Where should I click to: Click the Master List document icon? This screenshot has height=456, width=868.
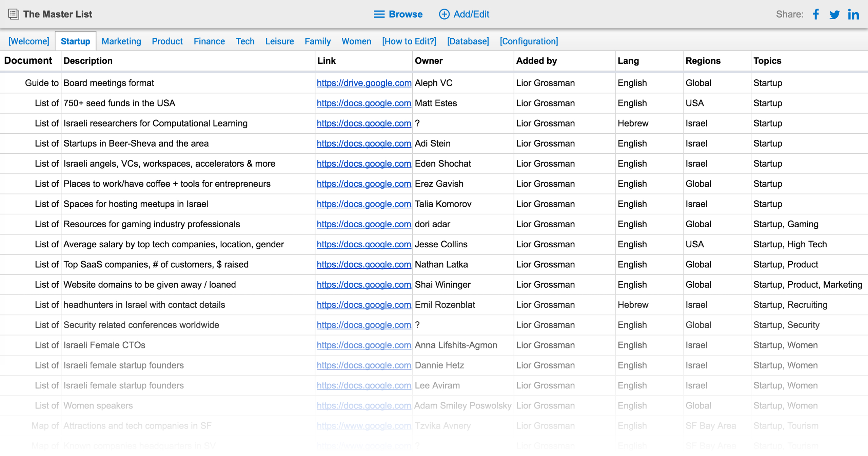point(14,14)
